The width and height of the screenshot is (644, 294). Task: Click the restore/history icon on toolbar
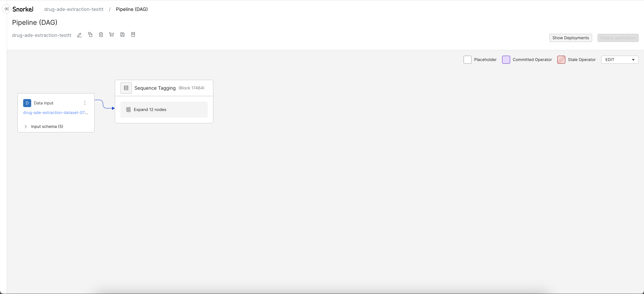(133, 35)
